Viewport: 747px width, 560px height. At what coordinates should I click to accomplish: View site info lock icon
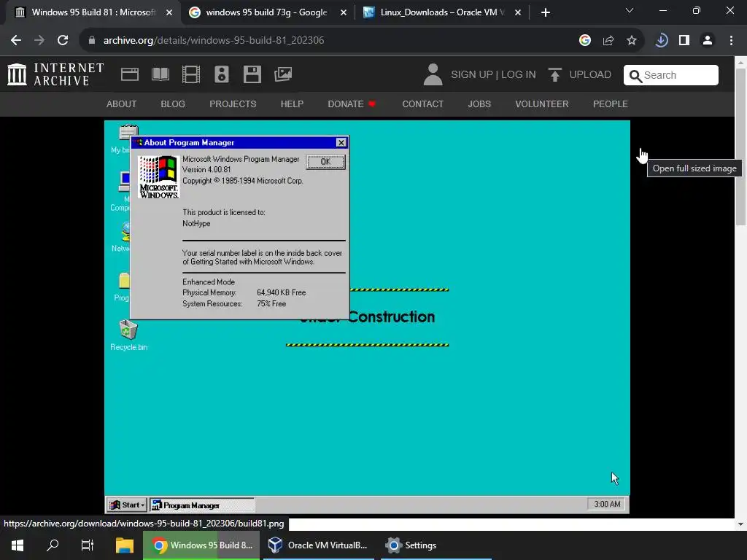pyautogui.click(x=92, y=40)
